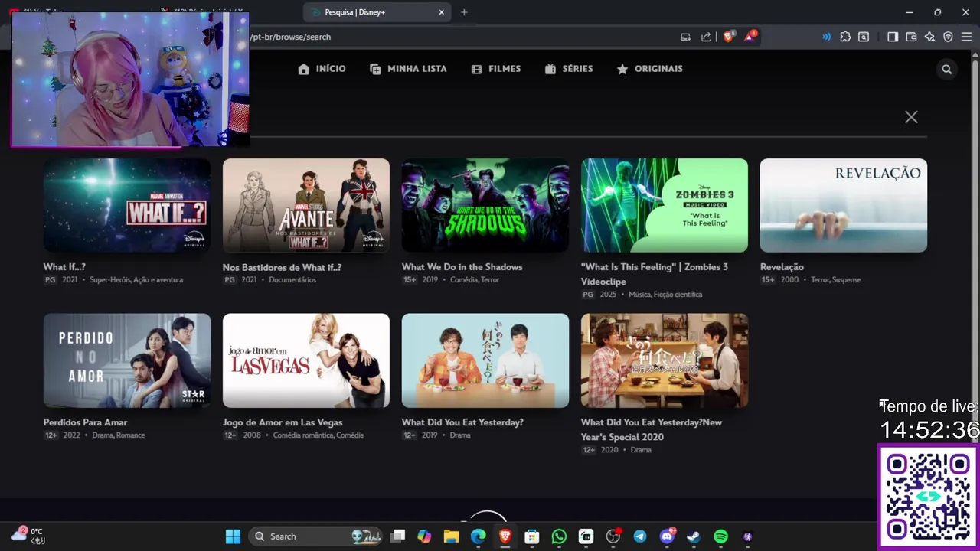Open Brave Shields lion icon
Image resolution: width=980 pixels, height=551 pixels.
(728, 36)
